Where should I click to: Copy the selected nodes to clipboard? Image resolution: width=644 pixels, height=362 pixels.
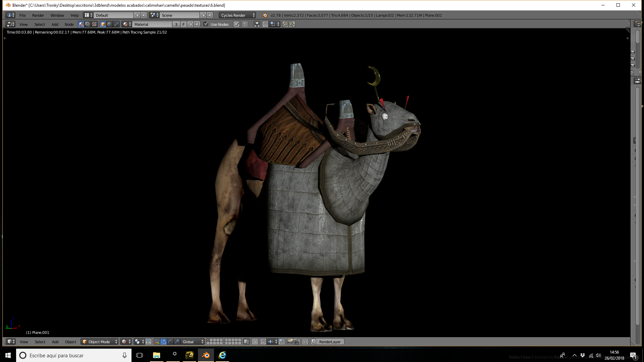point(285,24)
